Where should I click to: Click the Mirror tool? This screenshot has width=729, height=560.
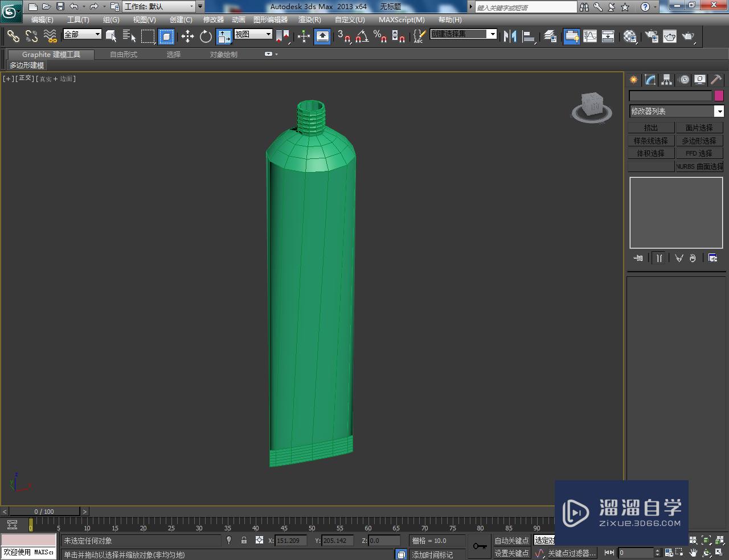[510, 36]
